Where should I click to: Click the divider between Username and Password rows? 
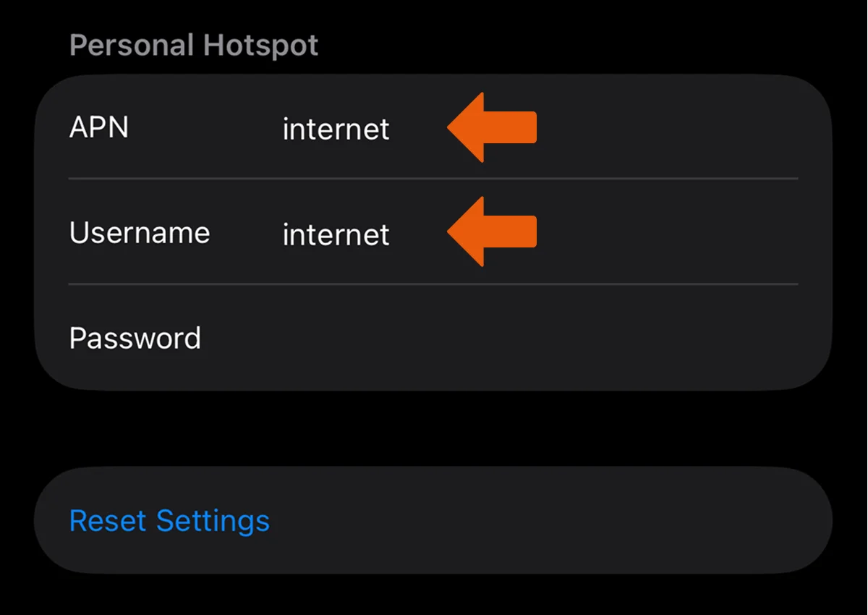[433, 284]
